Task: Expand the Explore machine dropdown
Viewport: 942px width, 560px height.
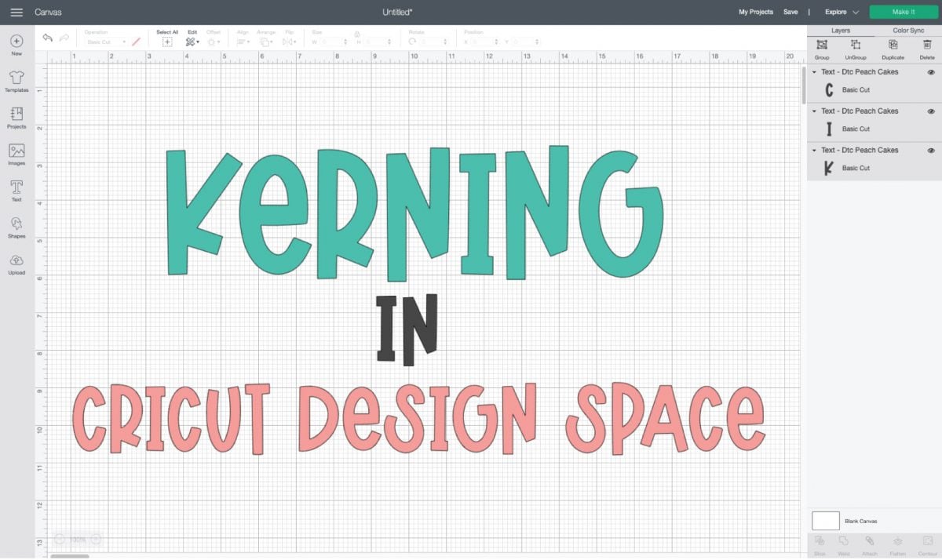Action: pyautogui.click(x=842, y=12)
